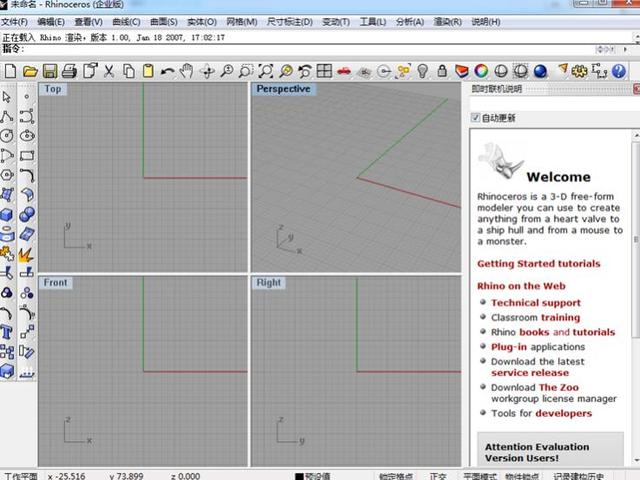Image resolution: width=640 pixels, height=480 pixels.
Task: Open the service release download link
Action: [530, 373]
